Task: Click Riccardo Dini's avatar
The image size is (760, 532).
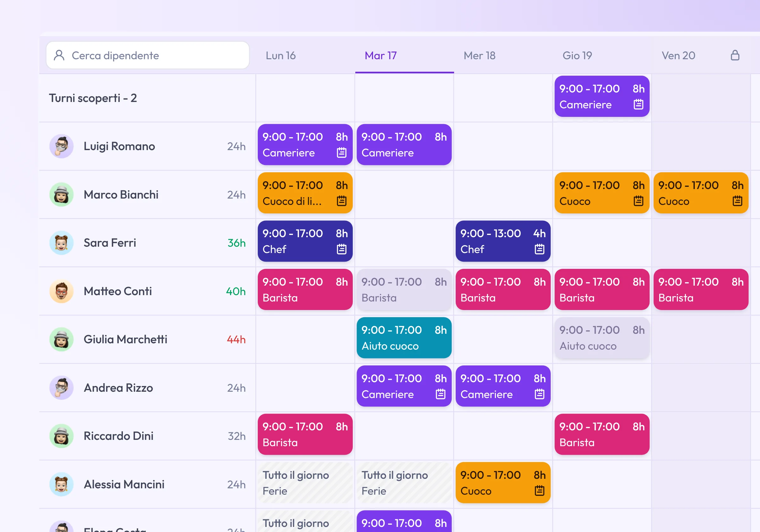Action: tap(61, 436)
